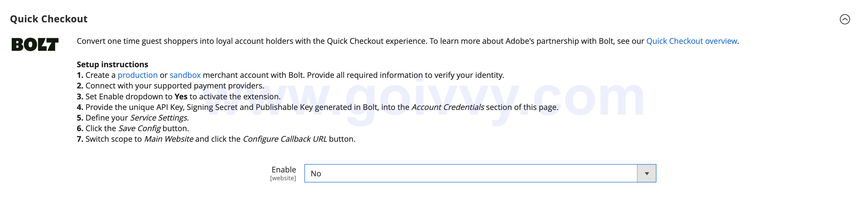This screenshot has width=868, height=202.
Task: Click the Bolt logo
Action: (35, 45)
